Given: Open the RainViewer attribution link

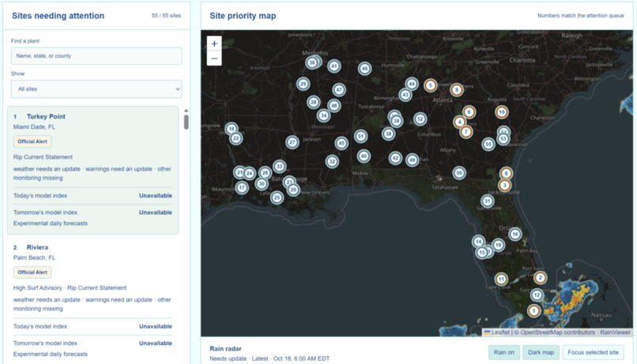Looking at the screenshot, I should [x=615, y=332].
